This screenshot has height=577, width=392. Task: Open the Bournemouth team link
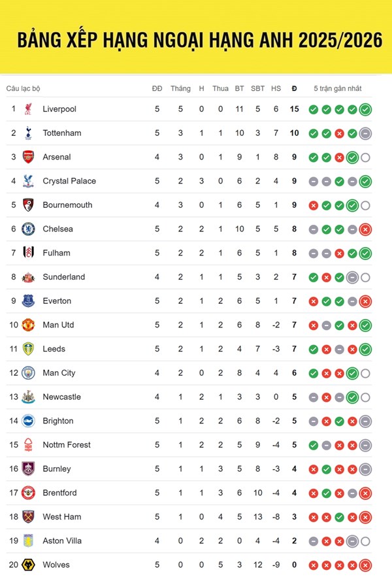67,205
